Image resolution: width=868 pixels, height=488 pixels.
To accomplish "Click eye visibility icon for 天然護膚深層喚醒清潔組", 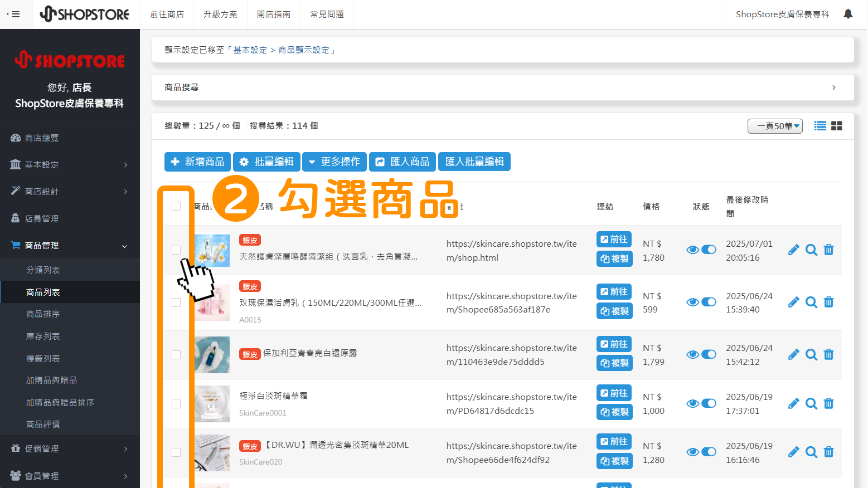I will point(692,250).
